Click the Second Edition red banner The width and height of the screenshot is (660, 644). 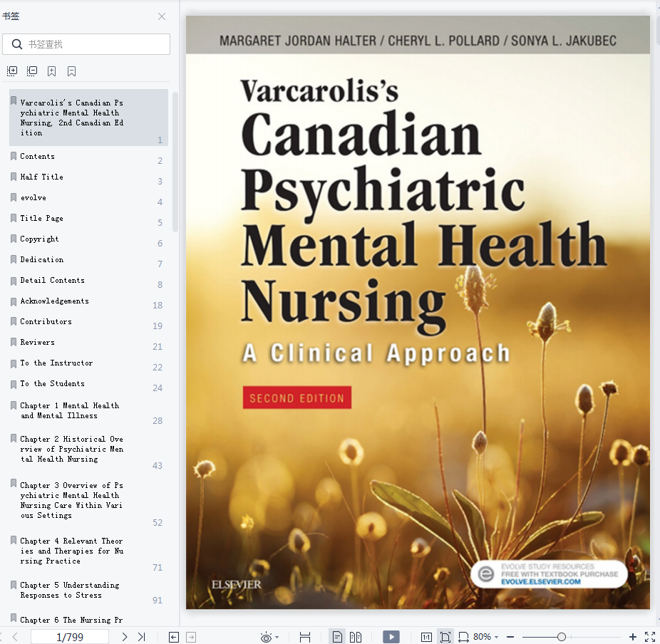coord(297,398)
